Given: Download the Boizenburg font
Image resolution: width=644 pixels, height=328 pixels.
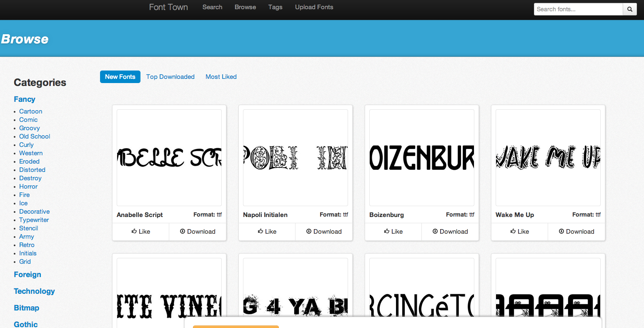Looking at the screenshot, I should click(450, 232).
